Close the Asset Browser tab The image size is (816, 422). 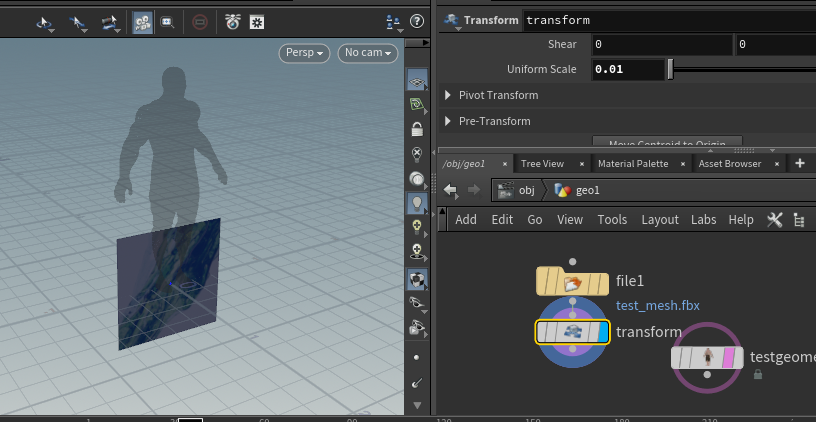[777, 164]
